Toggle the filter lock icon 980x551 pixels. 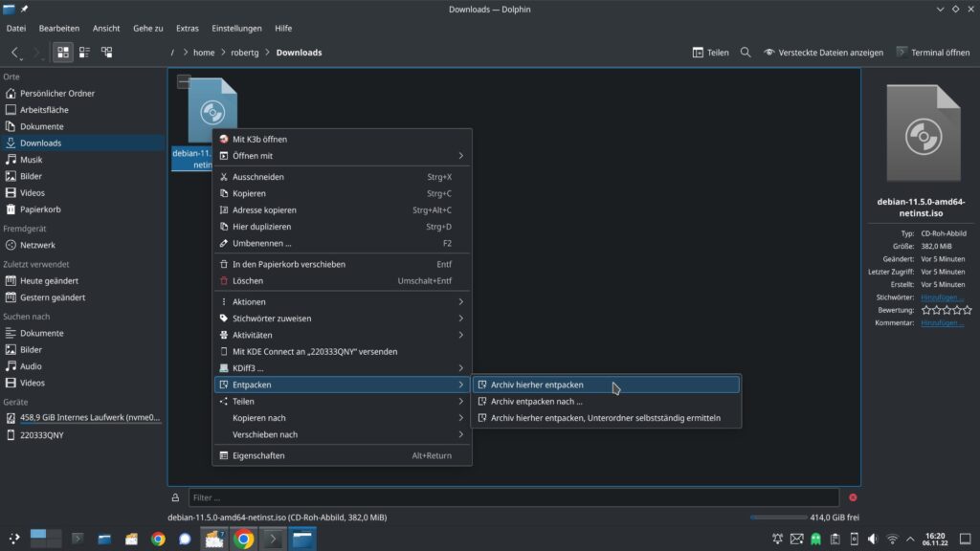[176, 497]
